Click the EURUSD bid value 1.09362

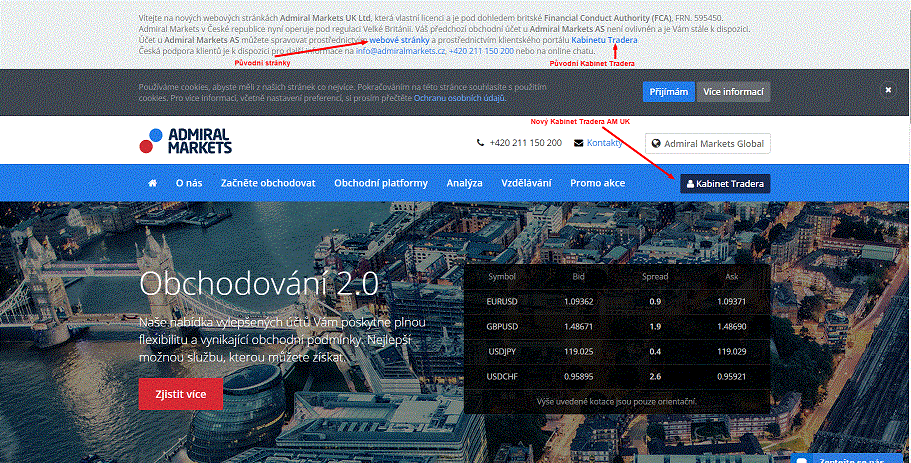tap(579, 302)
